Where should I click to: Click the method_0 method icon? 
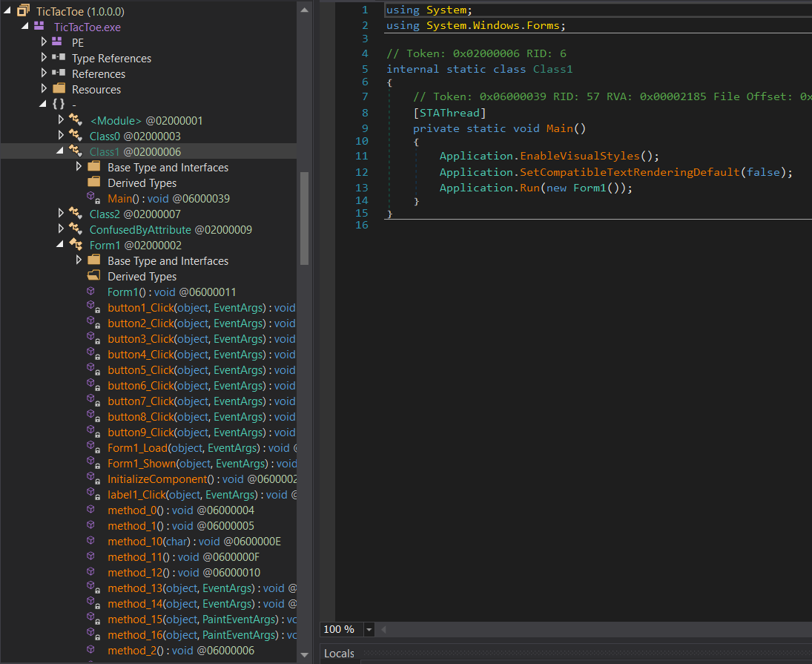click(92, 510)
